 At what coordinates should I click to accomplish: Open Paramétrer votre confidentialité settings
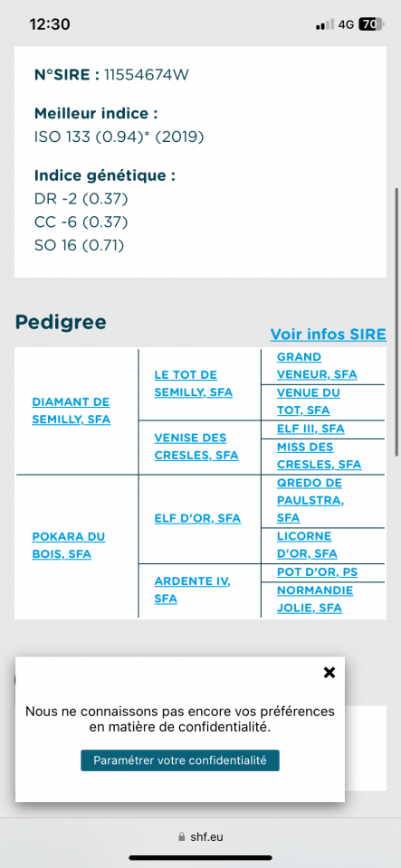click(x=180, y=760)
